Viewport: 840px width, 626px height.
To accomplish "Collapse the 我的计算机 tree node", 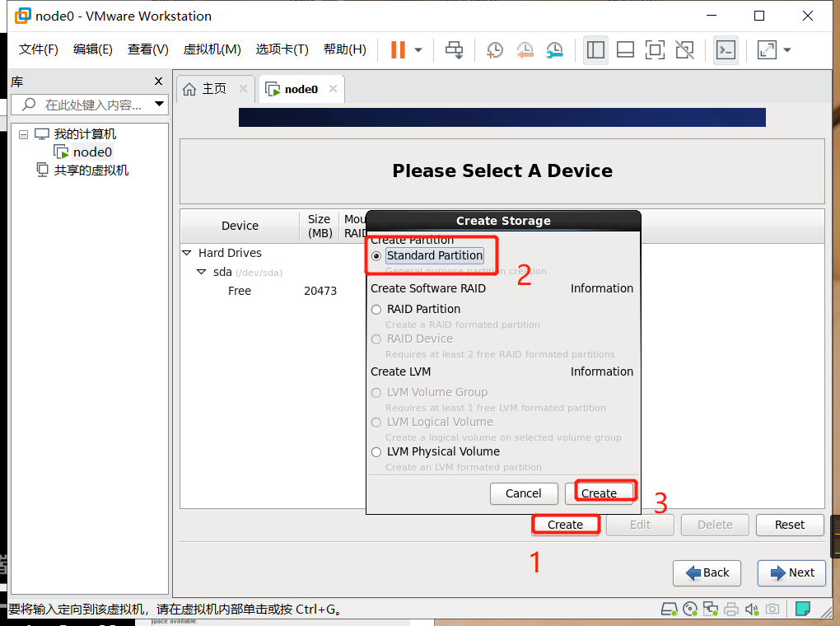I will click(23, 134).
